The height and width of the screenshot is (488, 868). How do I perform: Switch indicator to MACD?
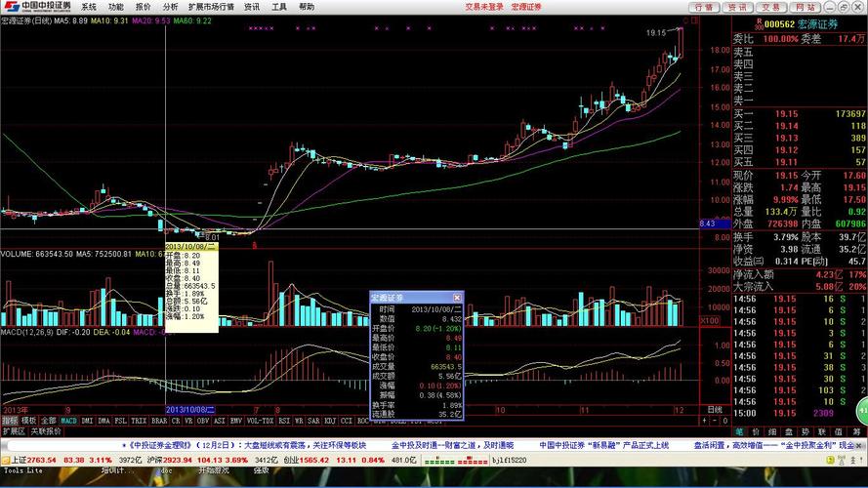tap(68, 421)
